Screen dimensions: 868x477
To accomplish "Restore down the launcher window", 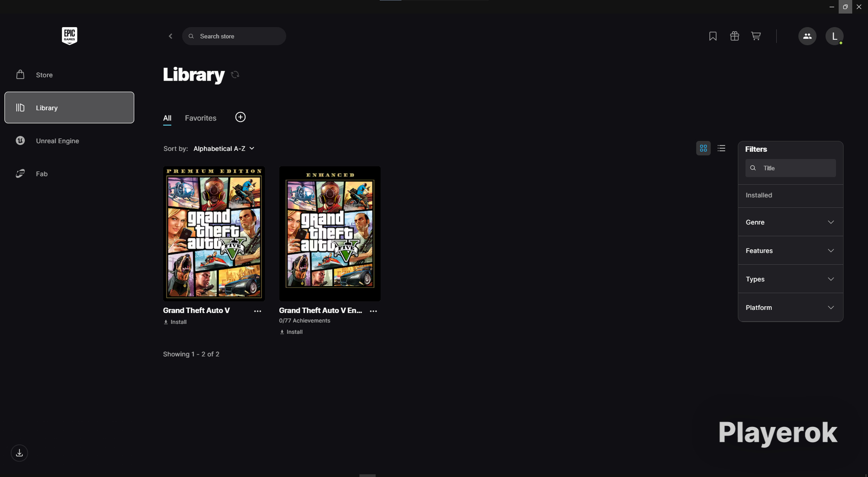I will coord(845,7).
